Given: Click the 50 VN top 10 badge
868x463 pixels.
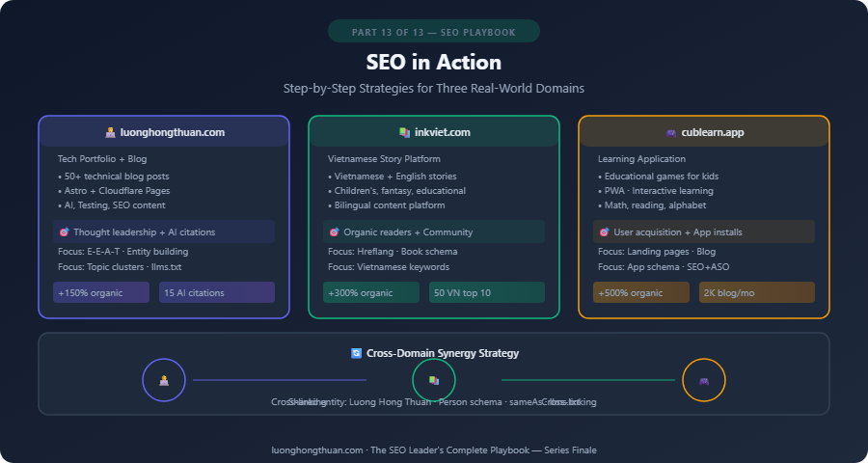Looking at the screenshot, I should coord(487,292).
